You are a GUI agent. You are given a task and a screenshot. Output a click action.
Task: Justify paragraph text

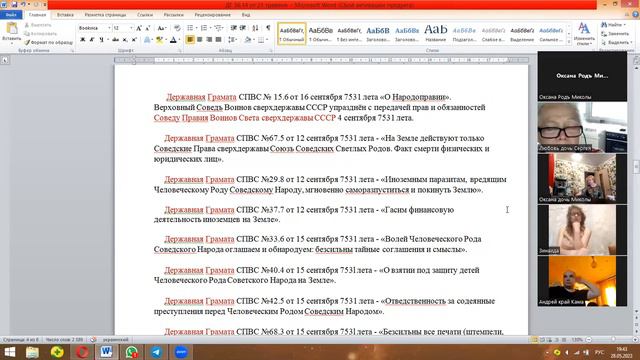(x=218, y=40)
